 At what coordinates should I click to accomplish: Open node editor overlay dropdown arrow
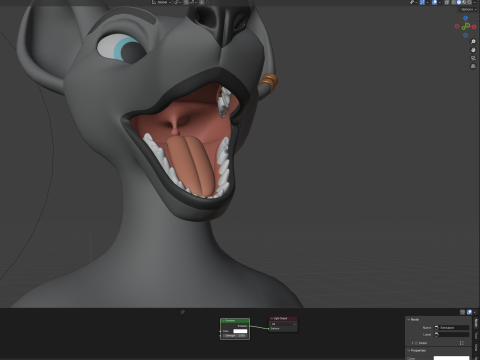coord(474,312)
